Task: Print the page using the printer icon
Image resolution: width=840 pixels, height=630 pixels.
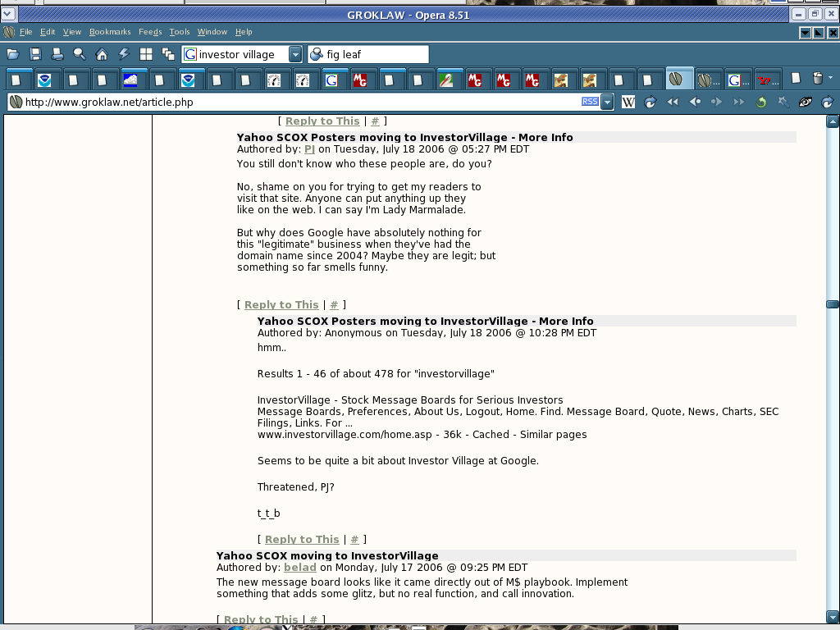Action: pyautogui.click(x=57, y=54)
